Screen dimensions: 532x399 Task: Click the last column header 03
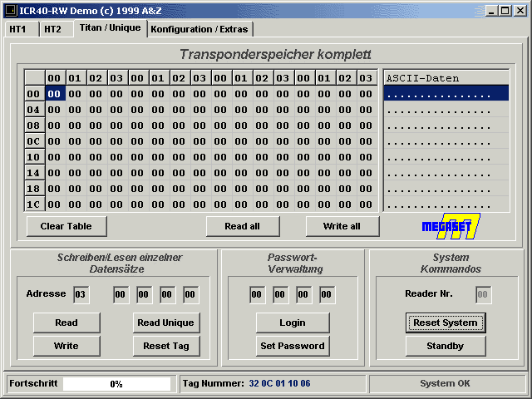367,78
